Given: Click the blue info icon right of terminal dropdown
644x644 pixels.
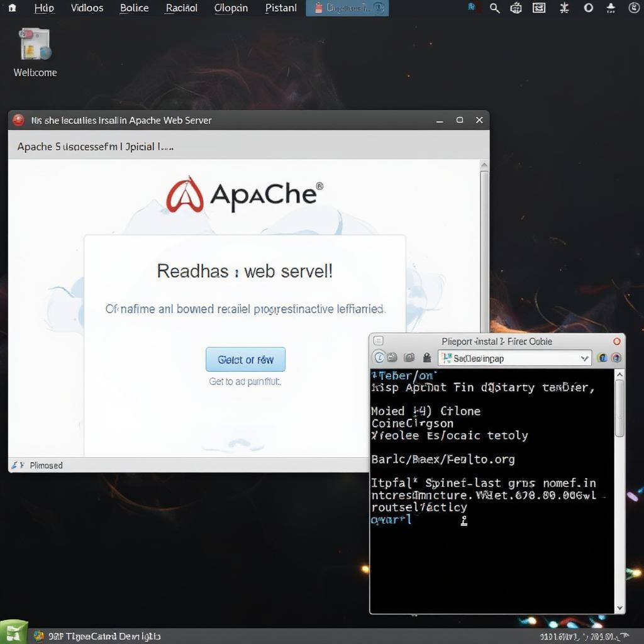Looking at the screenshot, I should 602,358.
